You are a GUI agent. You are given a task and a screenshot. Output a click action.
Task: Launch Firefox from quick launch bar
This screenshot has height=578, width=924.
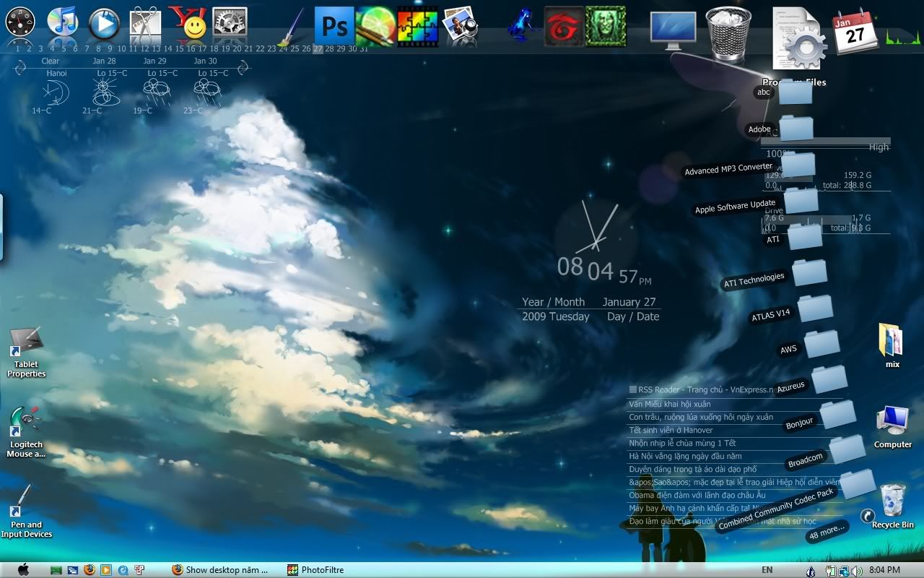click(90, 569)
